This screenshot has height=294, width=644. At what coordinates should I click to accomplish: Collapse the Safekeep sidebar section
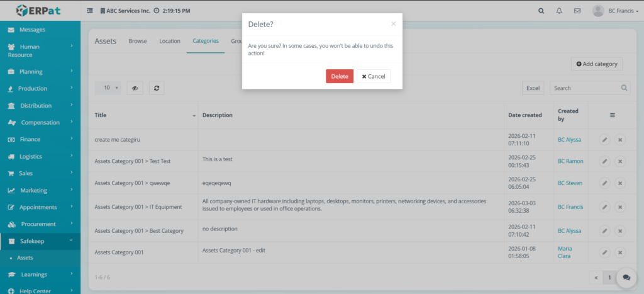click(x=40, y=240)
